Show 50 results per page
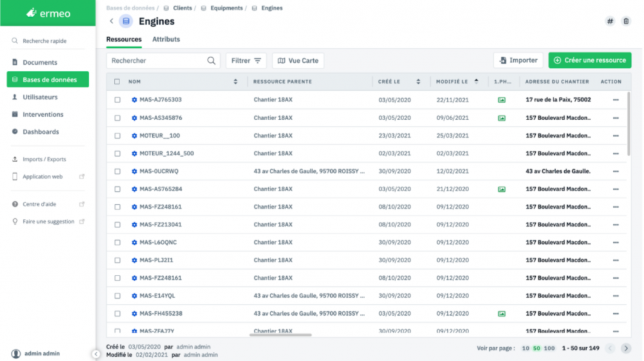 coord(536,348)
